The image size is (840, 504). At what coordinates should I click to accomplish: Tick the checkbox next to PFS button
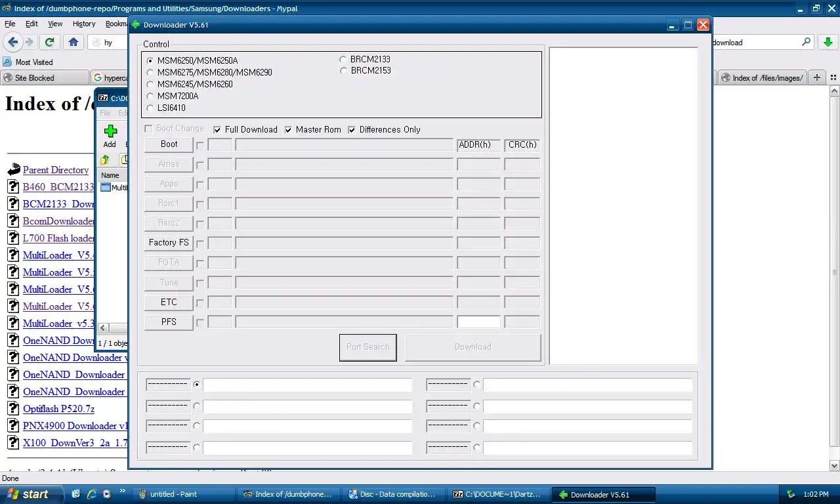[200, 322]
